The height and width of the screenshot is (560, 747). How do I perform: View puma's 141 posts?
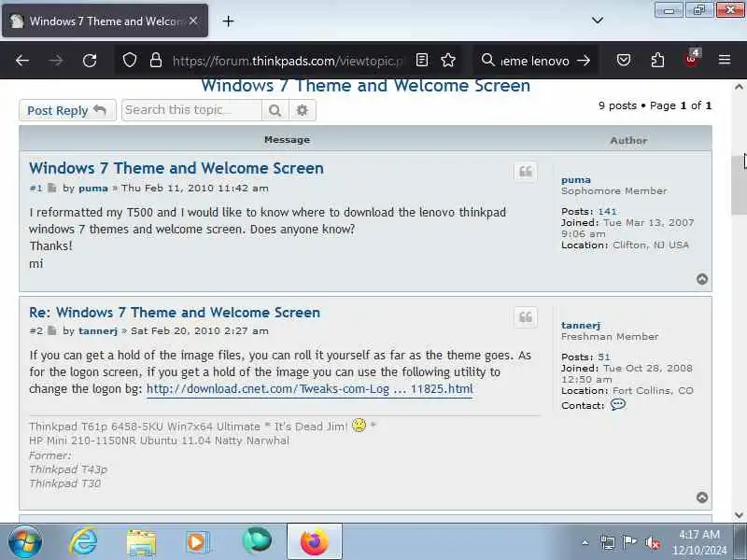(608, 212)
